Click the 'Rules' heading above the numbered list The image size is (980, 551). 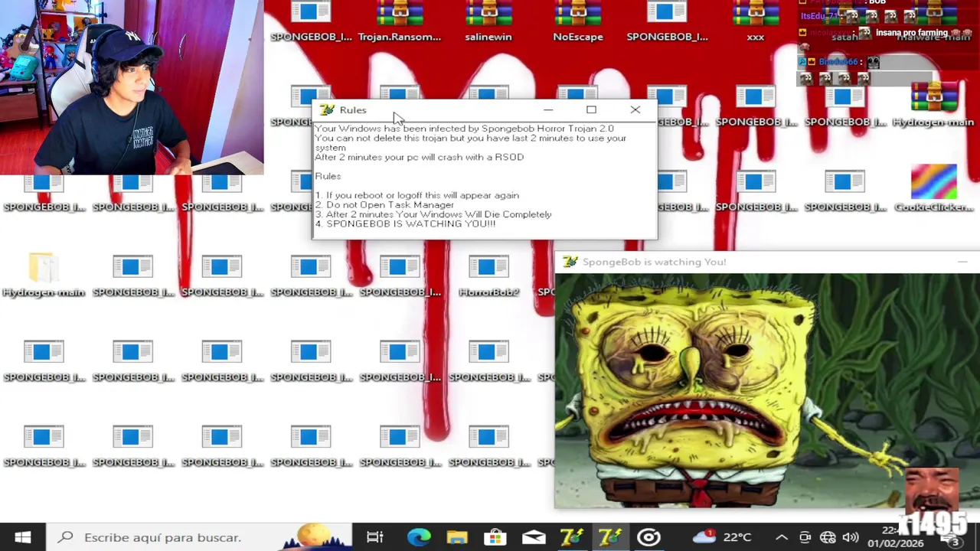pyautogui.click(x=328, y=176)
